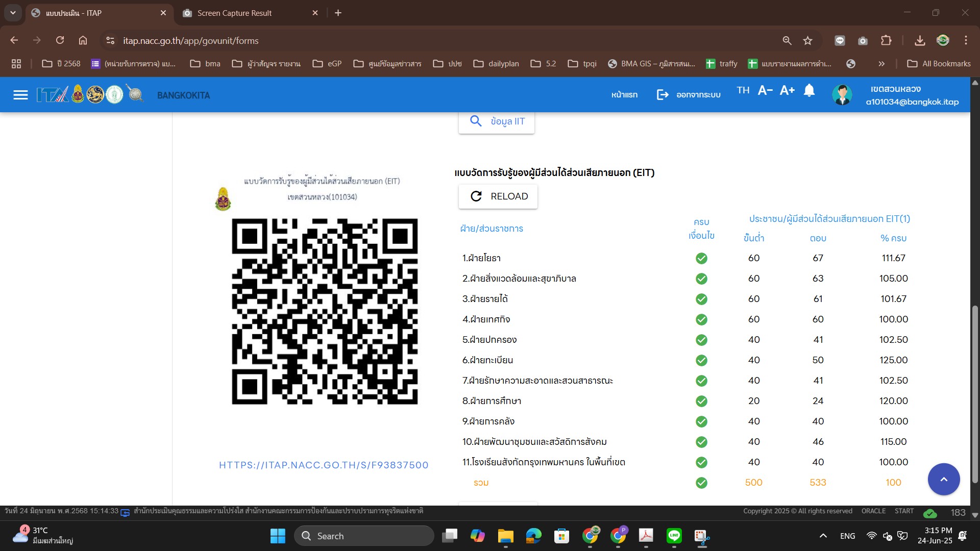The height and width of the screenshot is (551, 980).
Task: Click the green check in รวม row
Action: 701,483
